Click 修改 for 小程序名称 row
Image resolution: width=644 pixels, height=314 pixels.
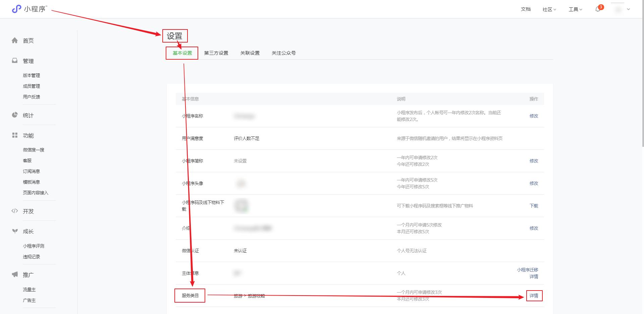534,116
